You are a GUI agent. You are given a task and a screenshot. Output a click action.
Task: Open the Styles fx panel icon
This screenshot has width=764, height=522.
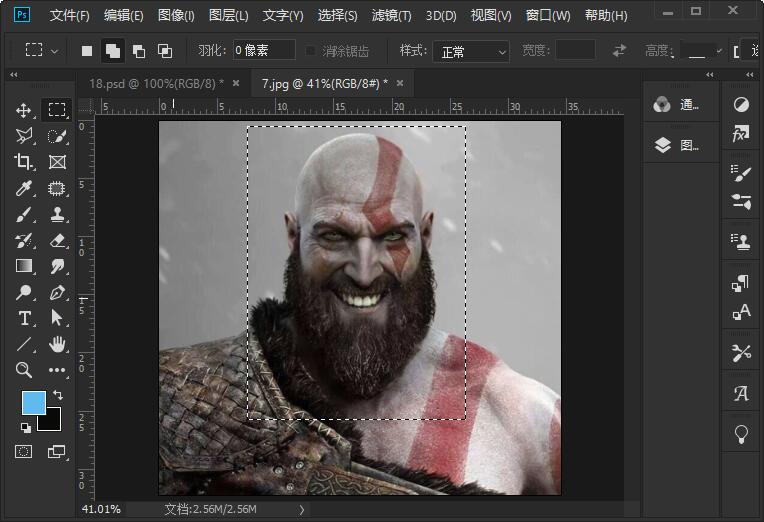(741, 133)
